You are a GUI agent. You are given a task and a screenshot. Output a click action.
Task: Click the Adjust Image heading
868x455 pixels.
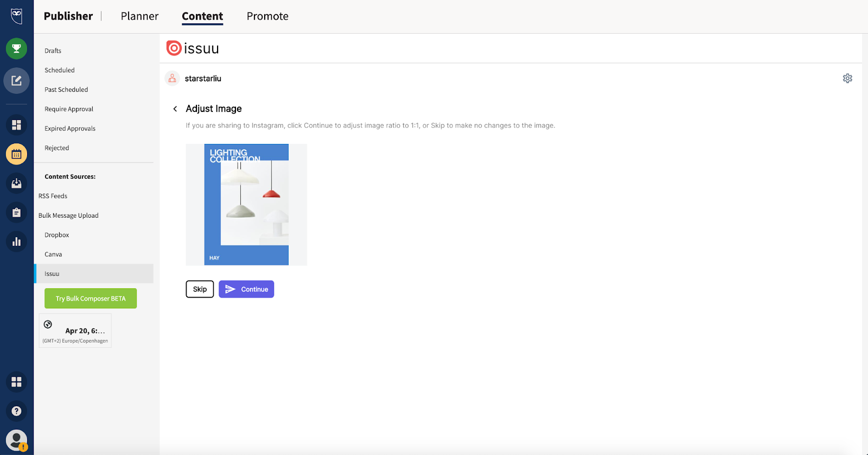pos(214,109)
